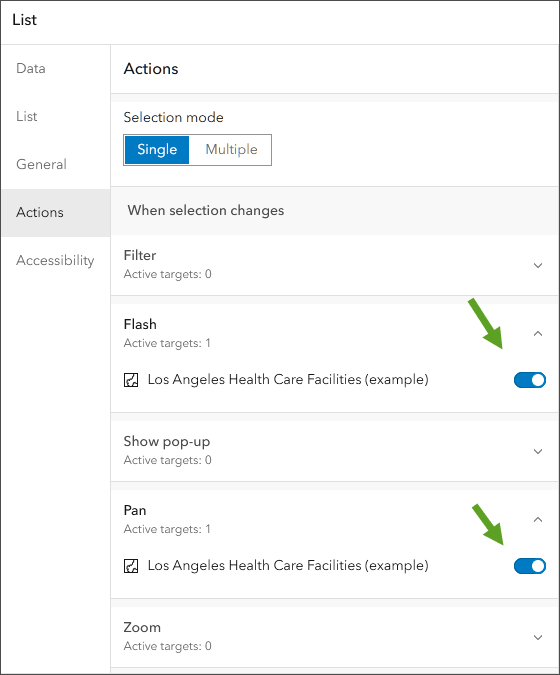The height and width of the screenshot is (675, 560).
Task: Expand the Filter action section
Action: coord(538,265)
